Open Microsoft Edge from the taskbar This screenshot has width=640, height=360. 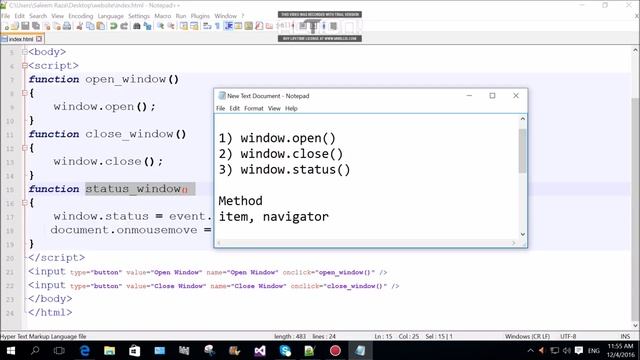pyautogui.click(x=84, y=351)
